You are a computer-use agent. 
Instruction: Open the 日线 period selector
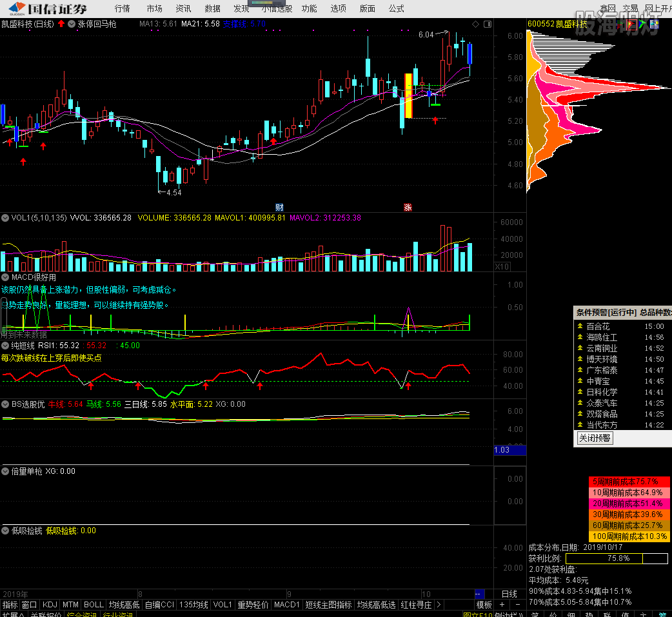(509, 594)
